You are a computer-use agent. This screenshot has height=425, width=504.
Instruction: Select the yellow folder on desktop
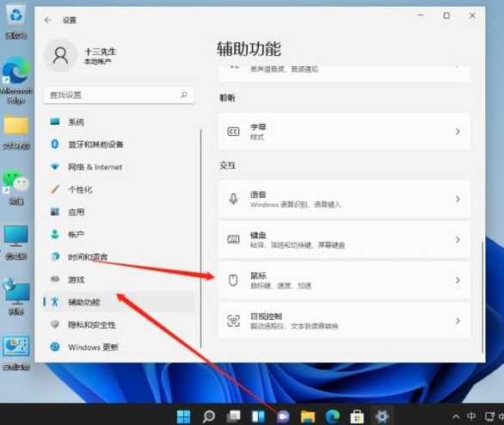(15, 133)
